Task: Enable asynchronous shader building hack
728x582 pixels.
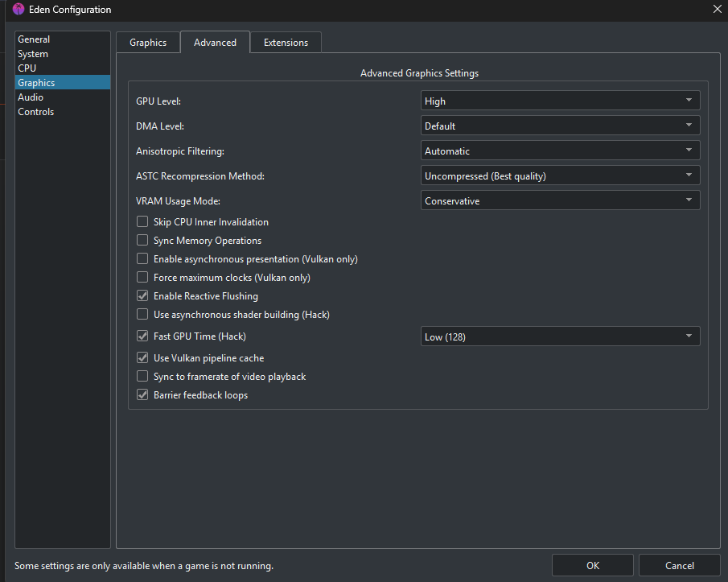Action: tap(142, 315)
